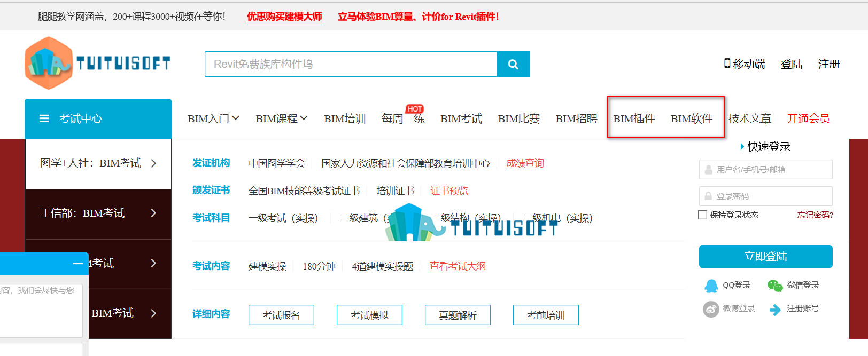The image size is (868, 356).
Task: Click the 中国图学学会 link
Action: 277,163
